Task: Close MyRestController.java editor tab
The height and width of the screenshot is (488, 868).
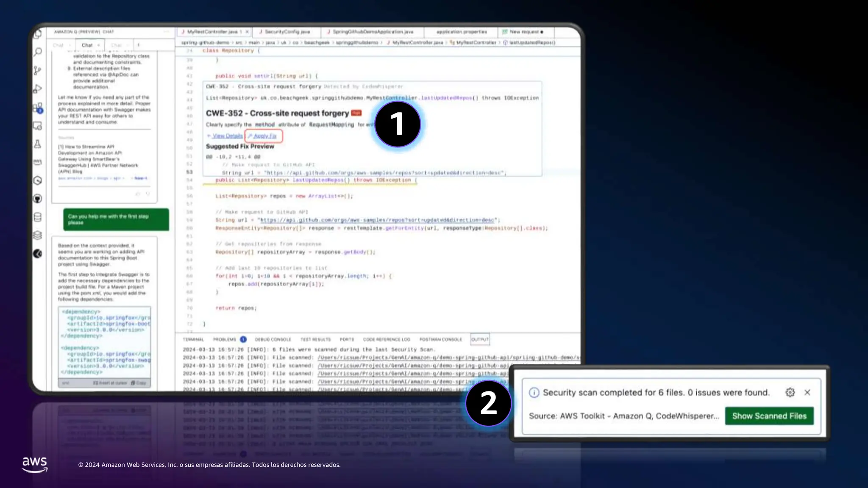Action: 247,32
